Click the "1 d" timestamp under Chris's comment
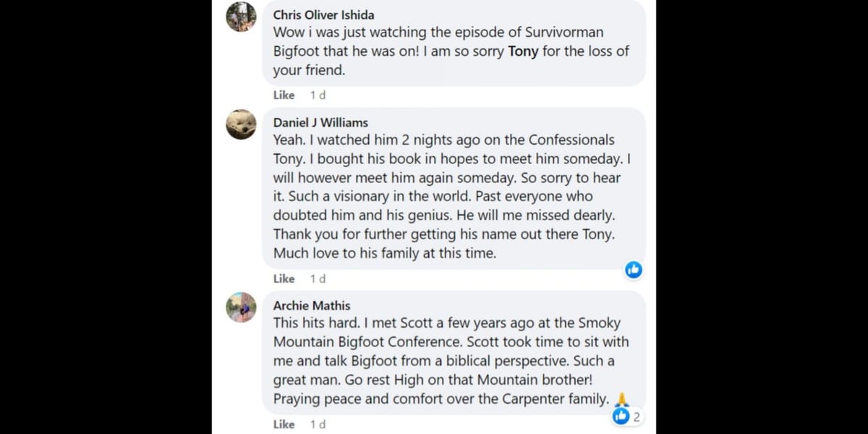The width and height of the screenshot is (868, 434). coord(318,95)
